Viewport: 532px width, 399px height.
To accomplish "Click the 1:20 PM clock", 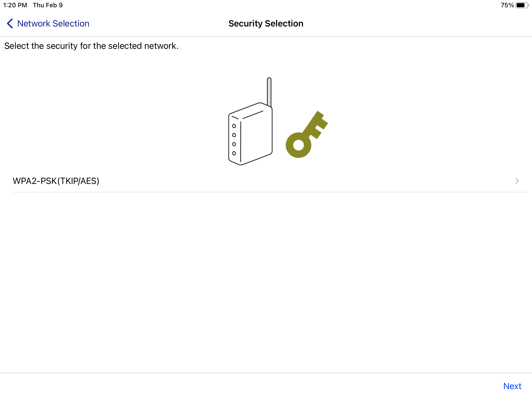I will (15, 5).
